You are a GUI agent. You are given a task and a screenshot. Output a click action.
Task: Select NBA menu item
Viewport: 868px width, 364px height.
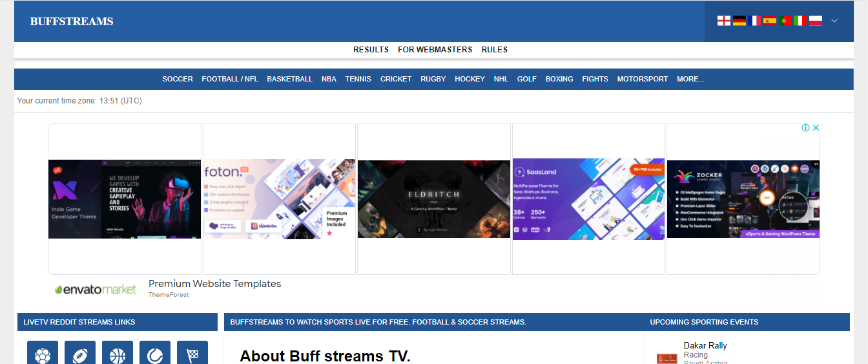click(x=329, y=79)
